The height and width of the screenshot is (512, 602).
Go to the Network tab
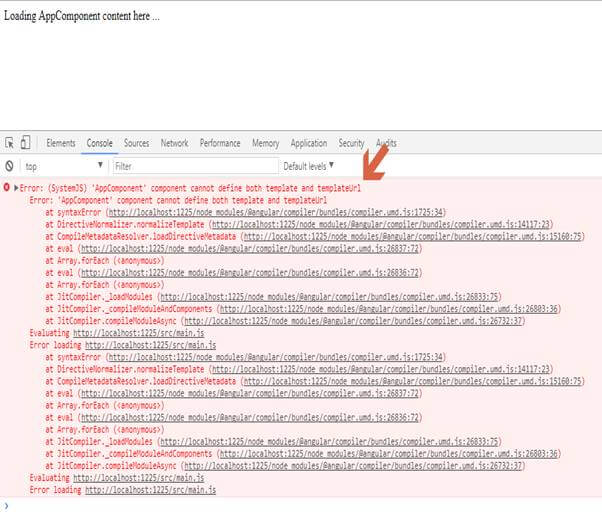[x=174, y=143]
